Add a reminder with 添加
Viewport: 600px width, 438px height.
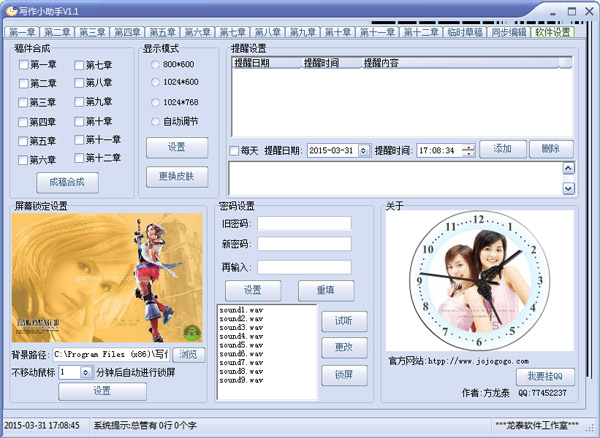click(502, 149)
